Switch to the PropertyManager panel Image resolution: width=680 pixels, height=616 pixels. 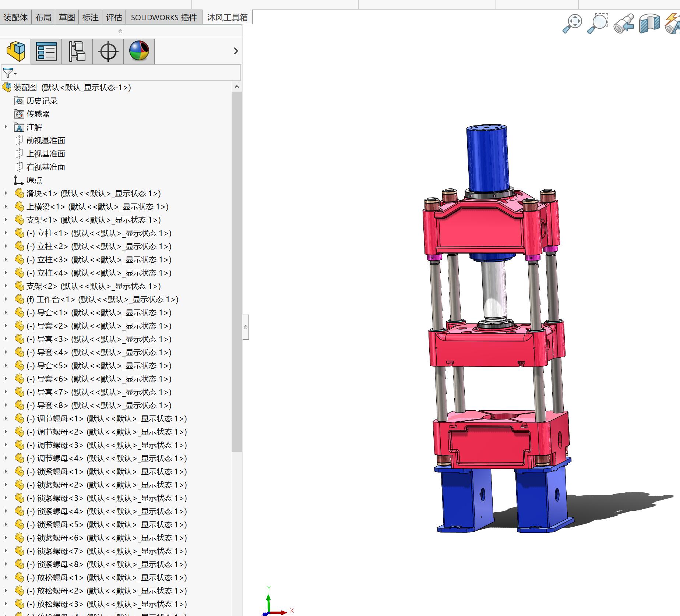46,51
